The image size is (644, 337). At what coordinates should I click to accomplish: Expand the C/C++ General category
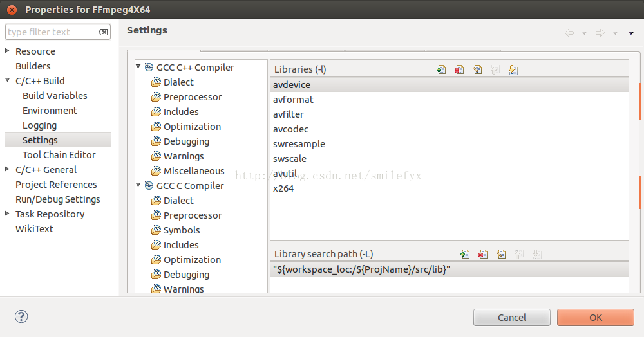click(7, 169)
